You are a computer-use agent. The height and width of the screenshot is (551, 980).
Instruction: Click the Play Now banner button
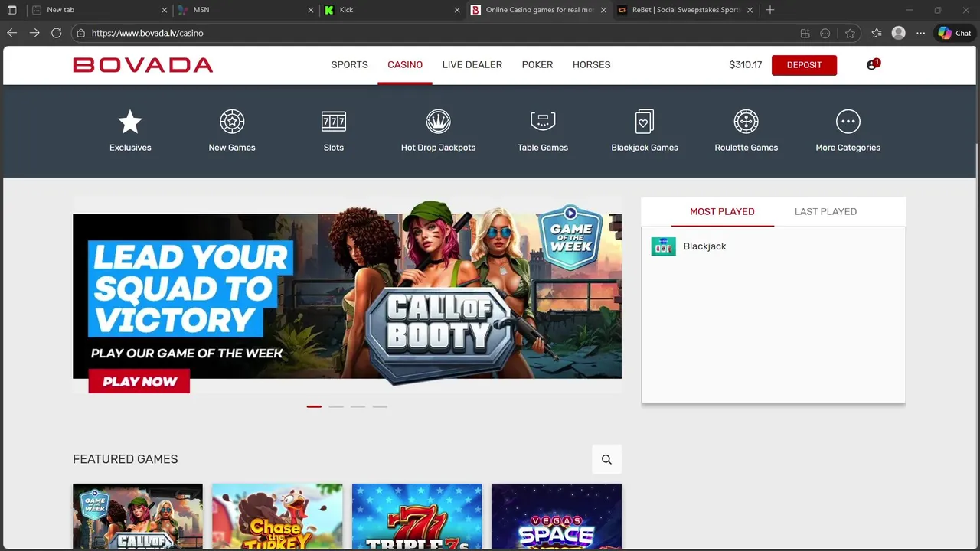139,381
